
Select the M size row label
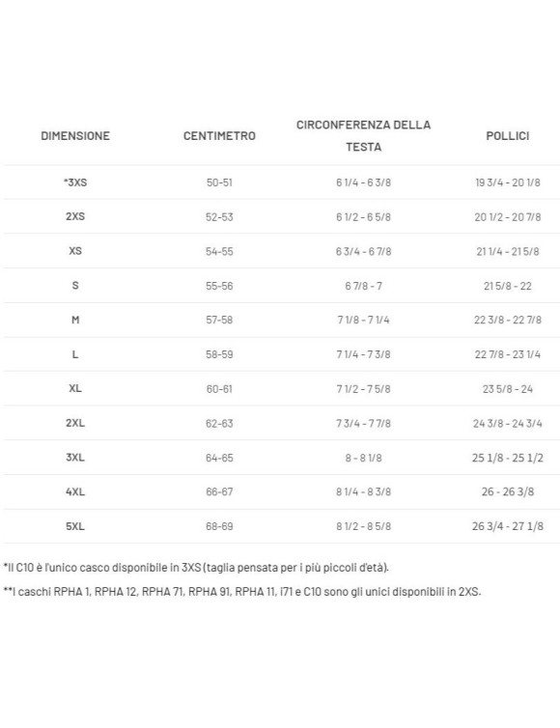click(x=75, y=320)
